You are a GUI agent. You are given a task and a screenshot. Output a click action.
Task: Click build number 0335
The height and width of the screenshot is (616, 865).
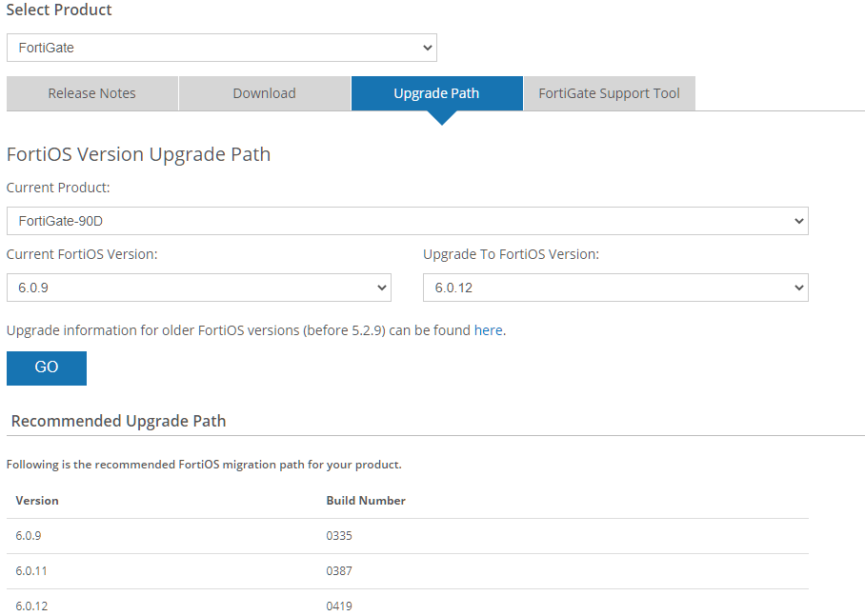click(x=339, y=535)
